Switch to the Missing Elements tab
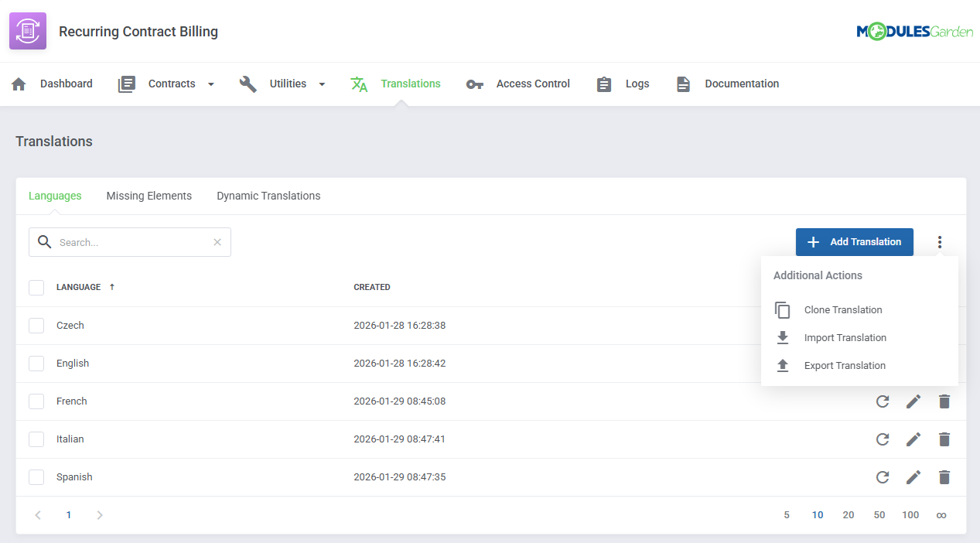 click(149, 196)
